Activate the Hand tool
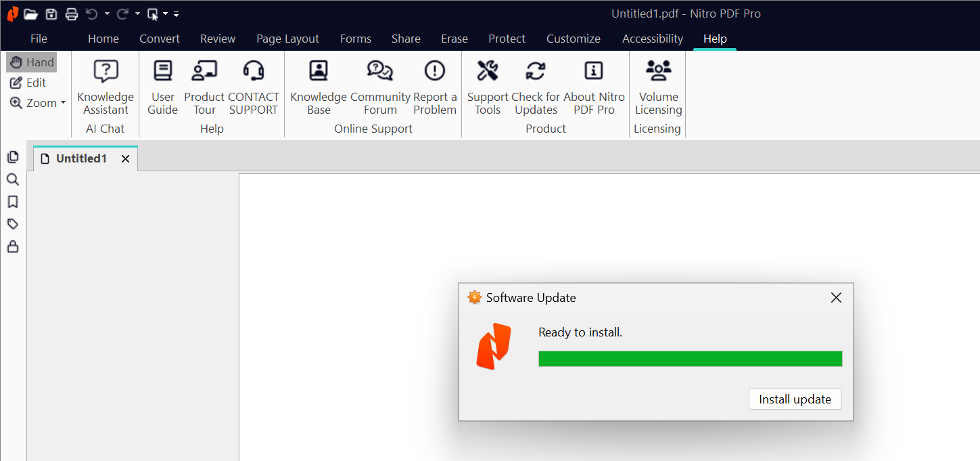Image resolution: width=980 pixels, height=461 pixels. pyautogui.click(x=32, y=62)
